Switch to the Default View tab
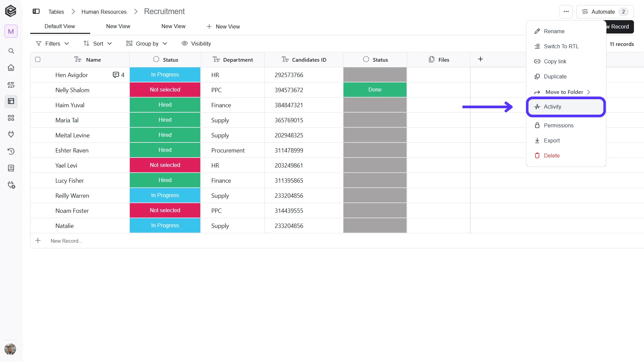 pos(60,26)
